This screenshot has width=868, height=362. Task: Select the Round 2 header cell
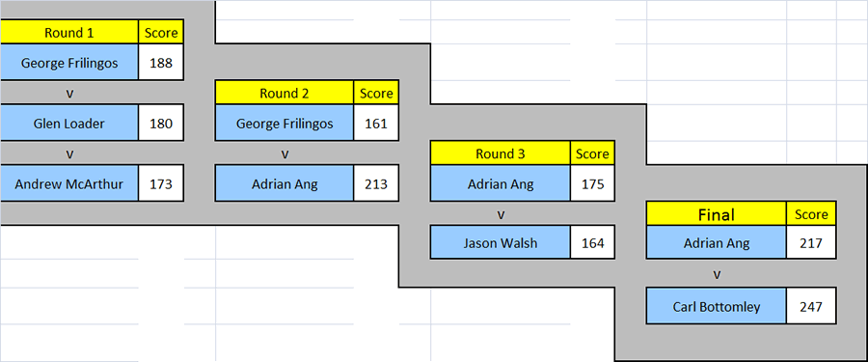[x=284, y=93]
